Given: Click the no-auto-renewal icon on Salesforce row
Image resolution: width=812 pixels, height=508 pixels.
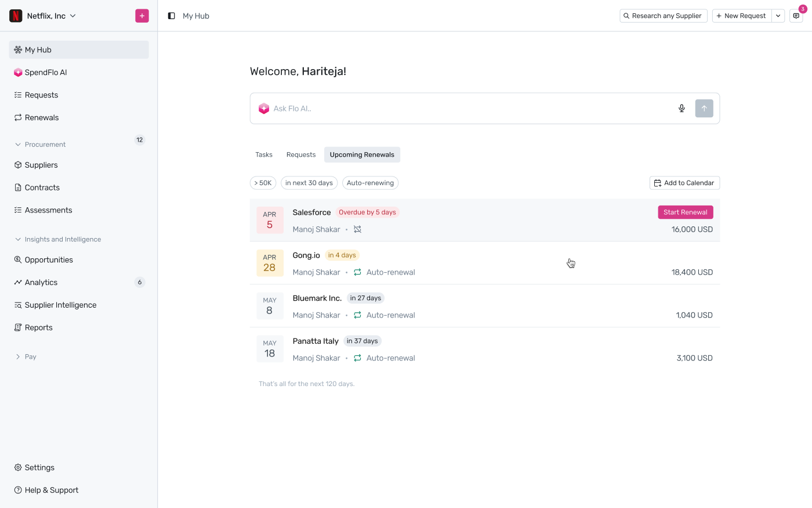Looking at the screenshot, I should coord(358,229).
